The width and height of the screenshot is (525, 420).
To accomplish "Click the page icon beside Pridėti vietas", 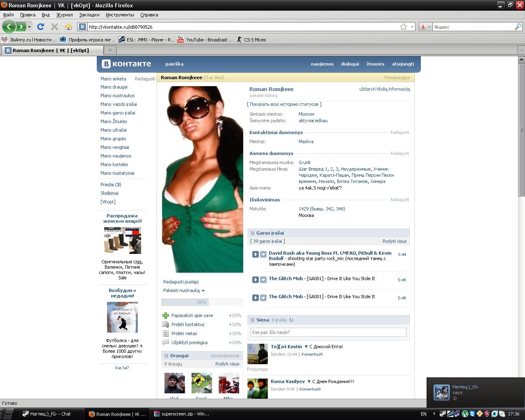I will click(x=166, y=333).
